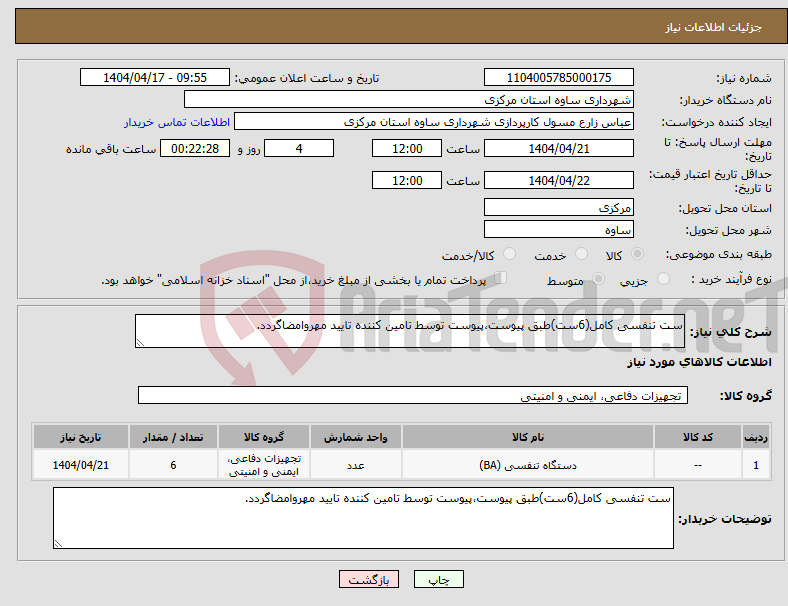Click the heading اطلاعات کالاهای مورد نیاز
788x606 pixels.
[699, 362]
